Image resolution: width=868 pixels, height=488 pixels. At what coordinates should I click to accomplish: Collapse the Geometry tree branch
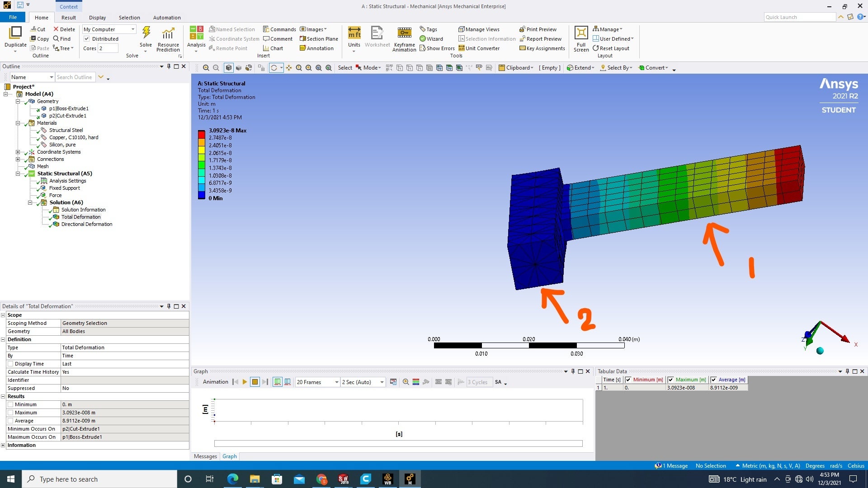[18, 101]
